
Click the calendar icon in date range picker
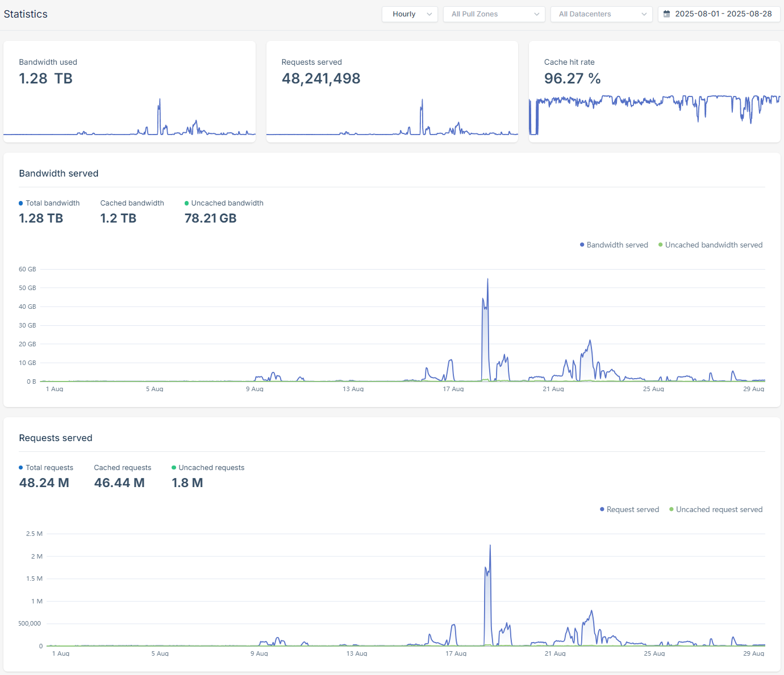click(x=667, y=14)
